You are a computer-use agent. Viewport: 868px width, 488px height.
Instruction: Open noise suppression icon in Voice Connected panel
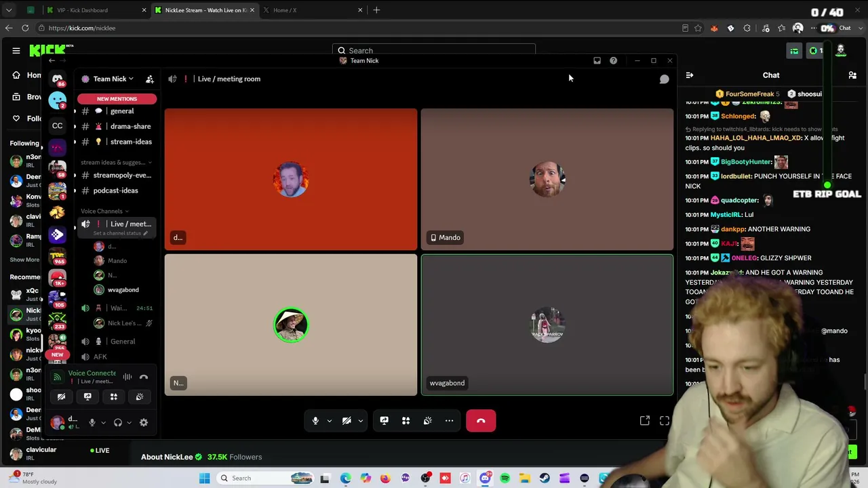[127, 377]
